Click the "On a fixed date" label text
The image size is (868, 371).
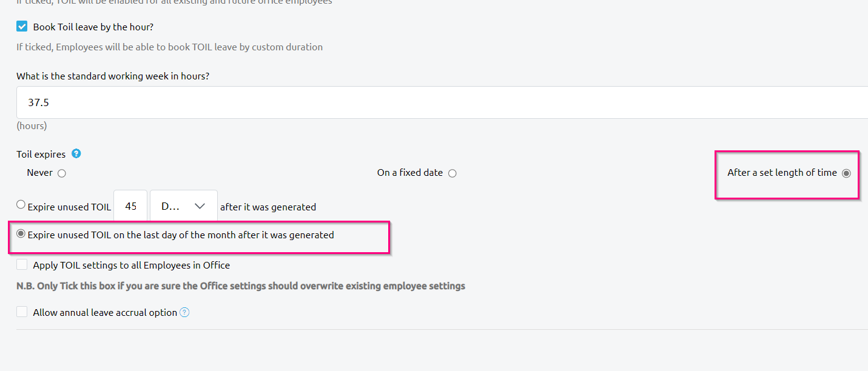click(410, 173)
